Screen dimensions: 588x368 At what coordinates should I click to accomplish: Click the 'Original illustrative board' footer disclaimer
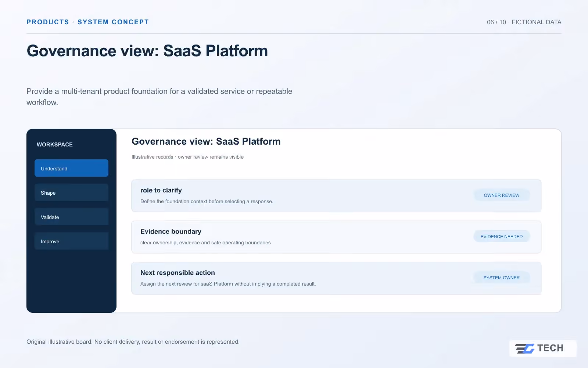point(133,342)
